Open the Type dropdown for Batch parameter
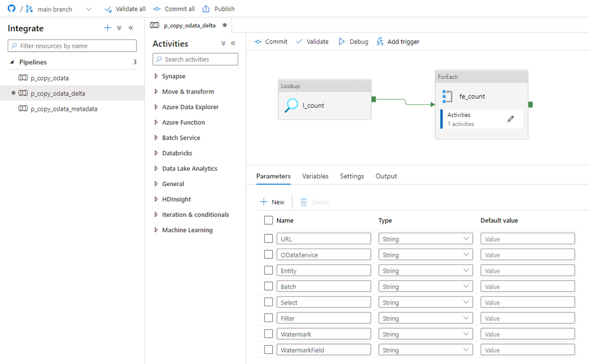The image size is (589, 364). point(425,286)
